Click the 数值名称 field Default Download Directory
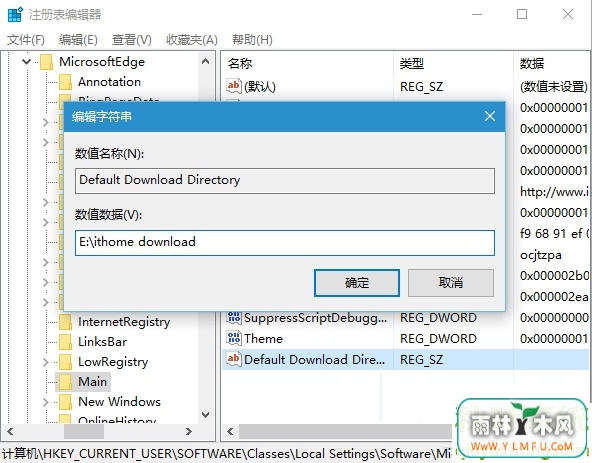 coord(285,181)
